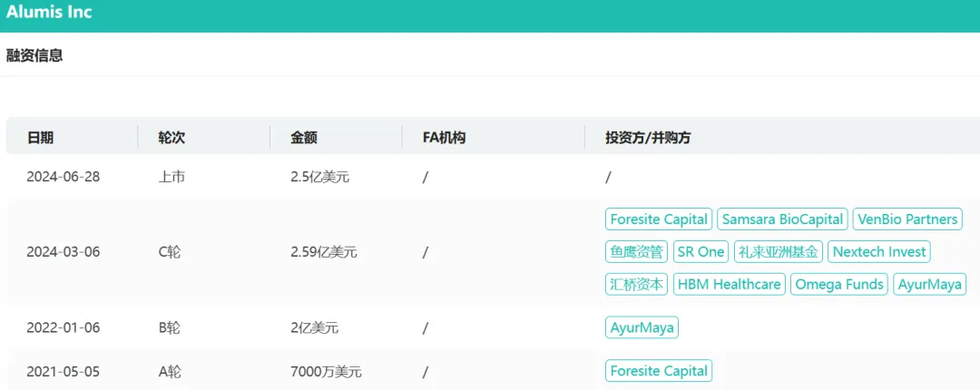Click the AyurMaya tag in the B轮 row
Screen dimensions: 980x390
click(642, 327)
